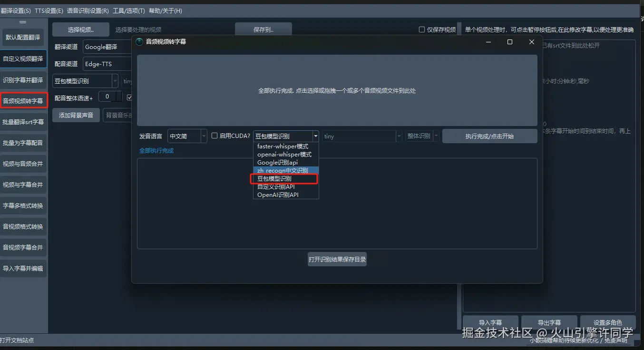Image resolution: width=644 pixels, height=350 pixels.
Task: Click the file drop zone area
Action: click(x=337, y=90)
